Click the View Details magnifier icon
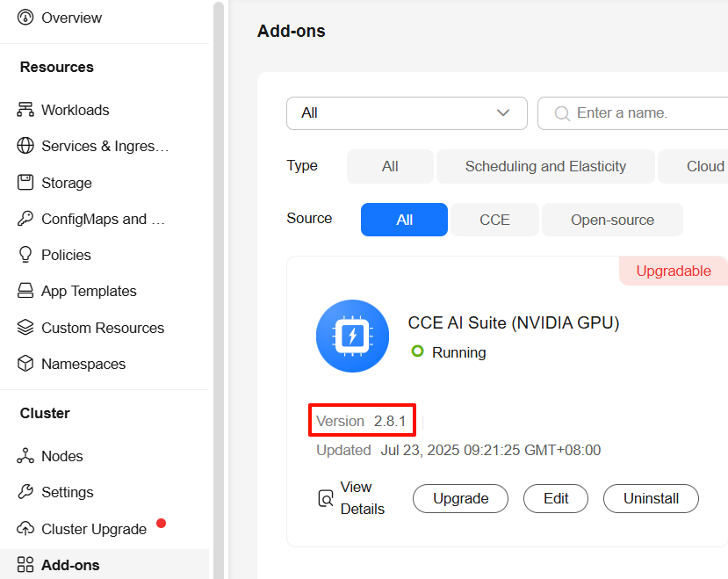This screenshot has height=579, width=728. point(326,498)
